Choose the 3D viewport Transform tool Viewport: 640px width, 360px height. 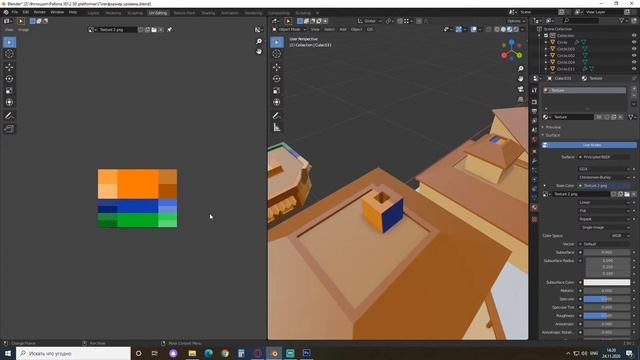pyautogui.click(x=277, y=102)
